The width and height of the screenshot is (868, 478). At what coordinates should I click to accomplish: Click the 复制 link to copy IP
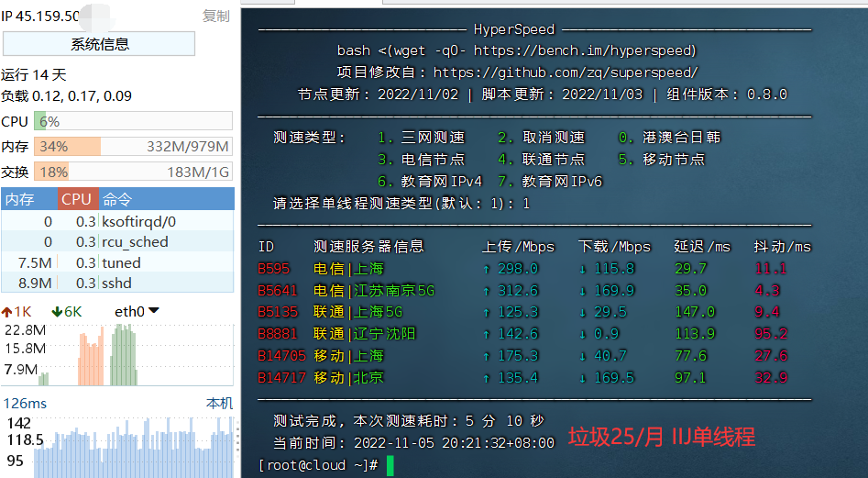pos(215,17)
